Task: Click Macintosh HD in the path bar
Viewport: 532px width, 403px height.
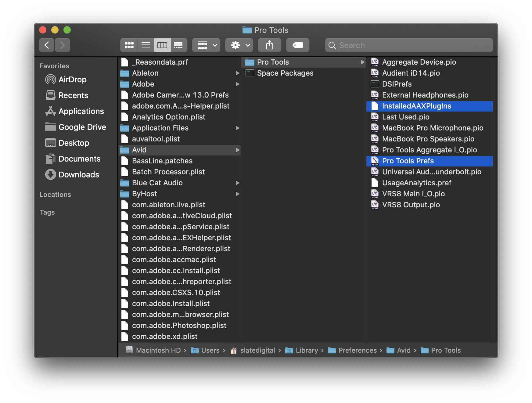Action: pos(153,351)
